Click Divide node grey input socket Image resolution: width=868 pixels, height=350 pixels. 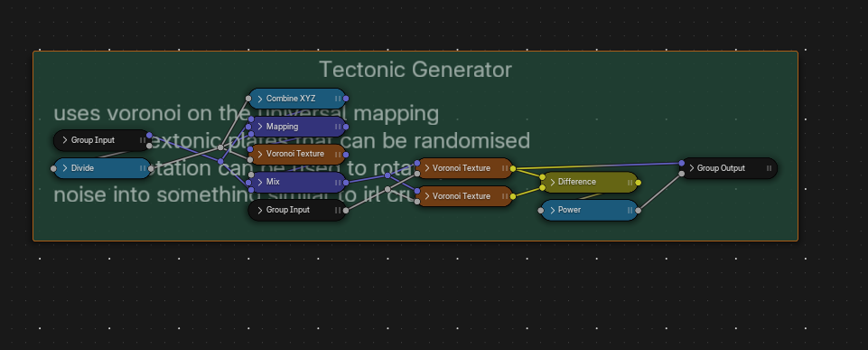pos(53,168)
